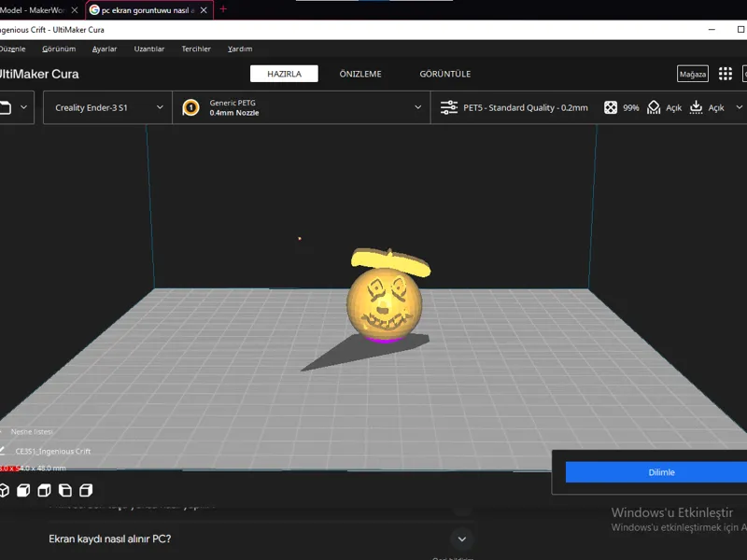Select CE3S1_Ingenious Crift object name
This screenshot has width=747, height=560.
pyautogui.click(x=52, y=451)
